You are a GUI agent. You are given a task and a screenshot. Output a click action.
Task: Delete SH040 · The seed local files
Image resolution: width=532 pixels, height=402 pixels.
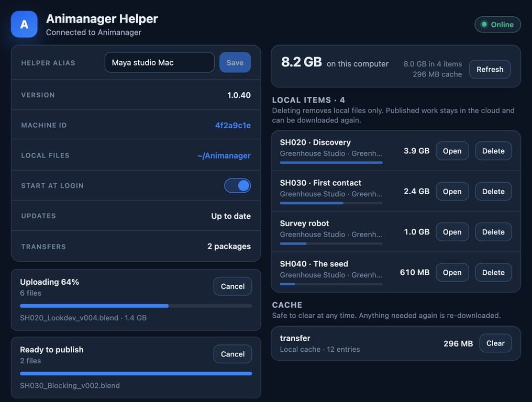pyautogui.click(x=493, y=272)
